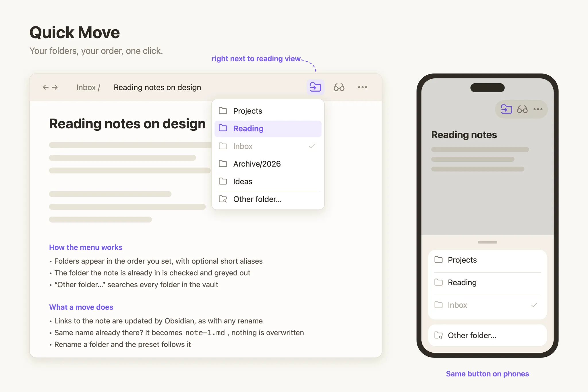Tap the phone's three-dot more menu

coord(538,109)
